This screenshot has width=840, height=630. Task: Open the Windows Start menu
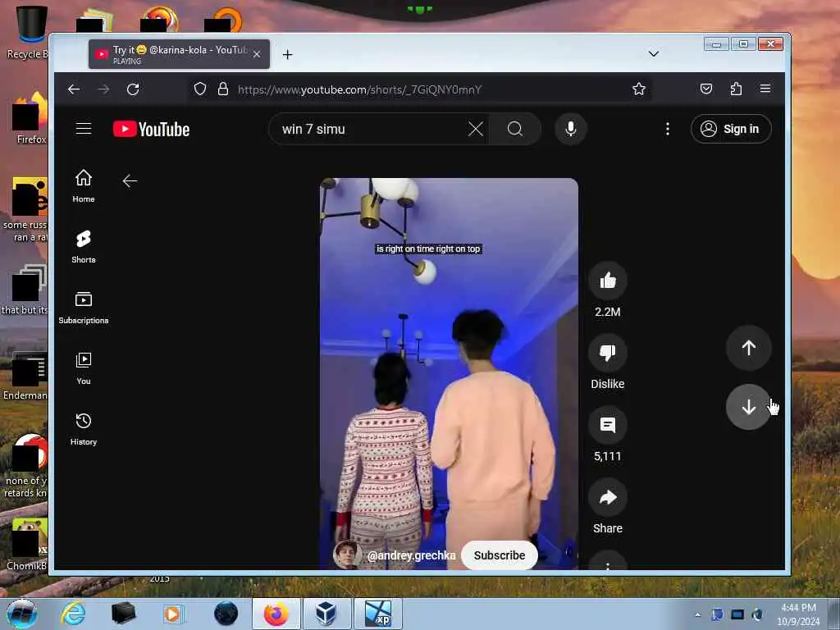pos(21,614)
